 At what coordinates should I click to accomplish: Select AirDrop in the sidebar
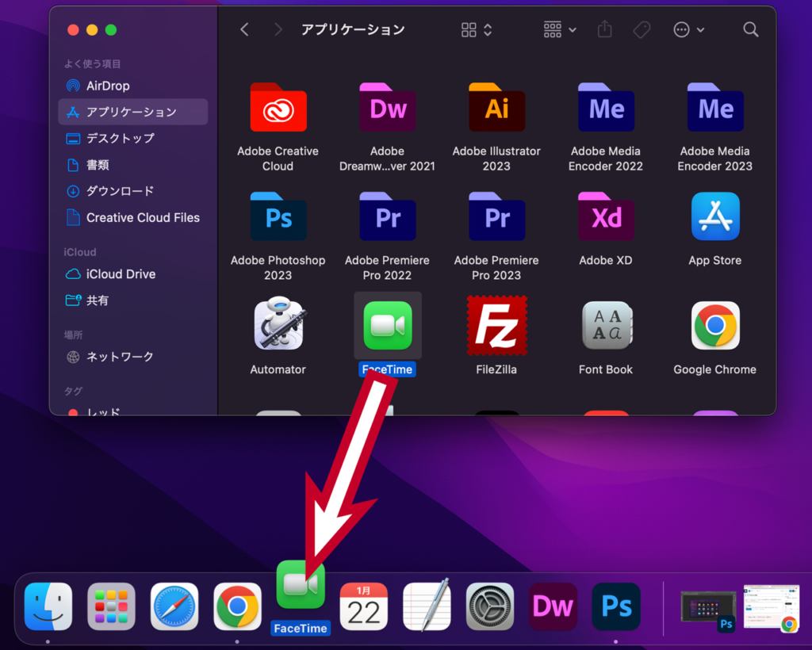click(108, 86)
